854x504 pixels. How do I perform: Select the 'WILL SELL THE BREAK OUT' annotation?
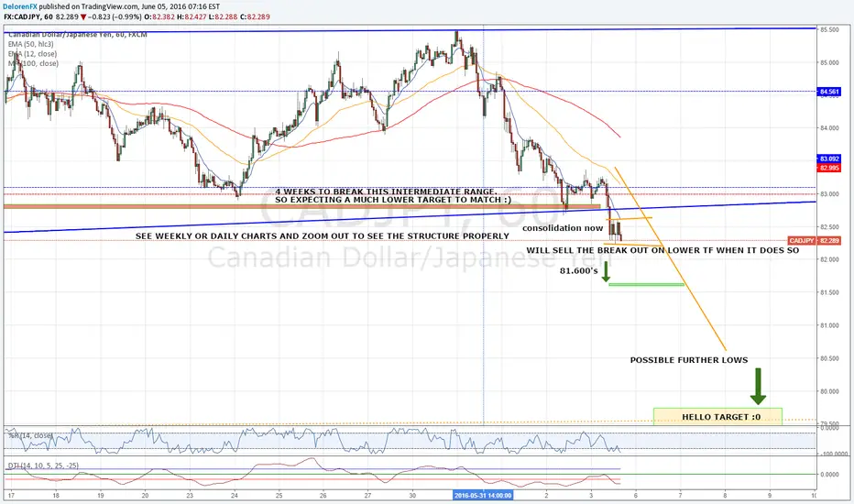662,250
